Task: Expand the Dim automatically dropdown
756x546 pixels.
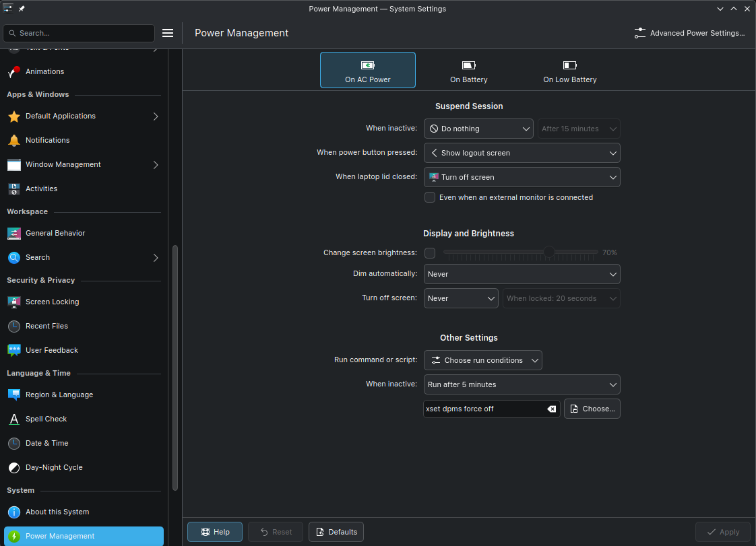Action: click(522, 274)
